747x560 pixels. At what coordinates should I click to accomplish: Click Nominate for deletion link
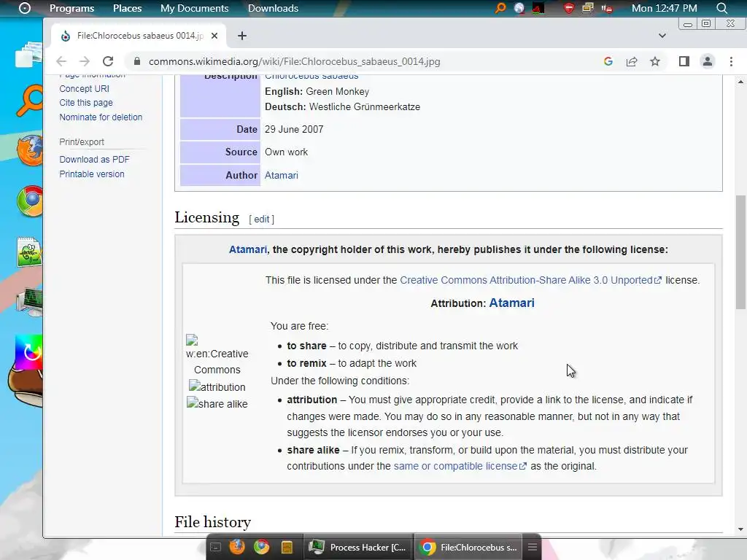[x=101, y=117]
